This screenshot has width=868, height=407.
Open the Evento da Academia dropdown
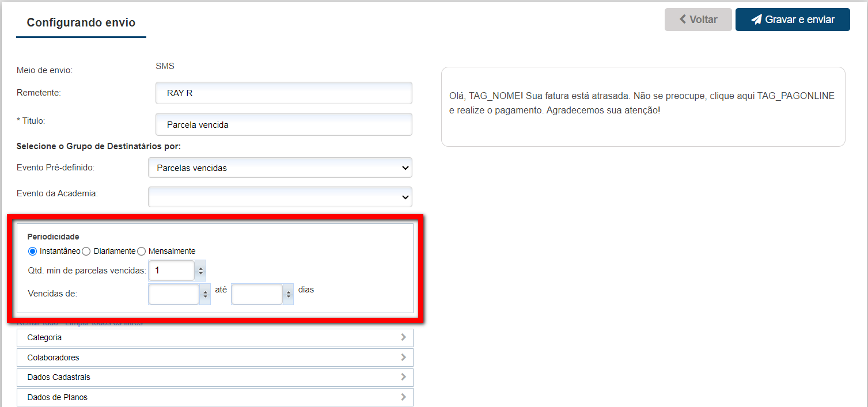pos(280,197)
